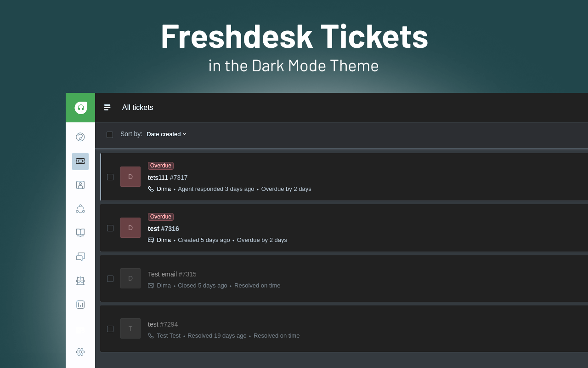Click the Customers network icon
The image size is (588, 368).
(80, 208)
